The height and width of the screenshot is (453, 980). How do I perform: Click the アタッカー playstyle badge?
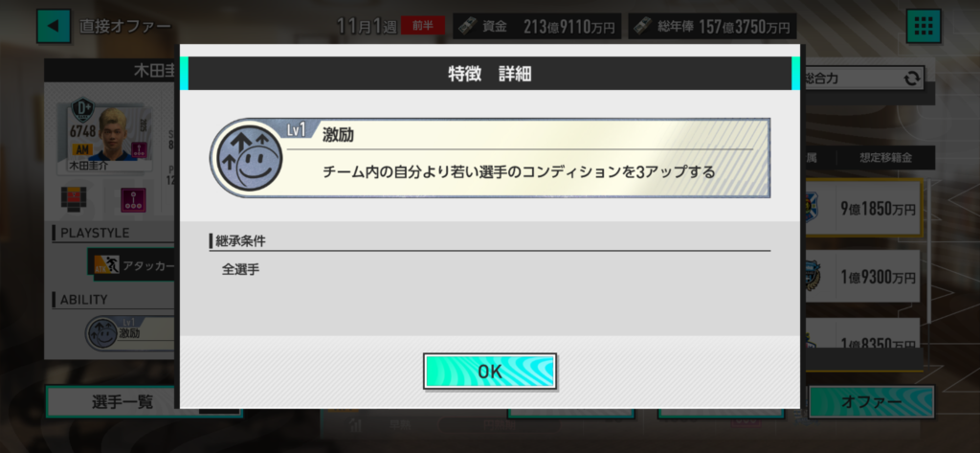[x=131, y=265]
